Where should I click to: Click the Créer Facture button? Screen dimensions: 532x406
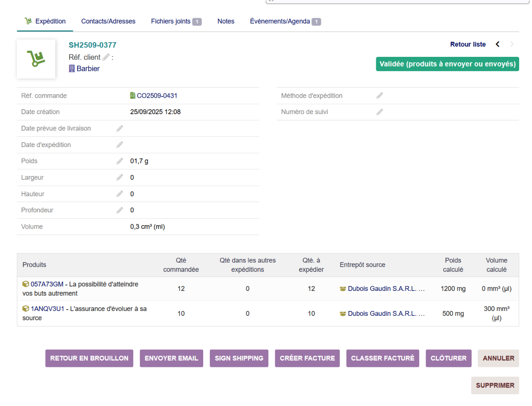pos(307,358)
